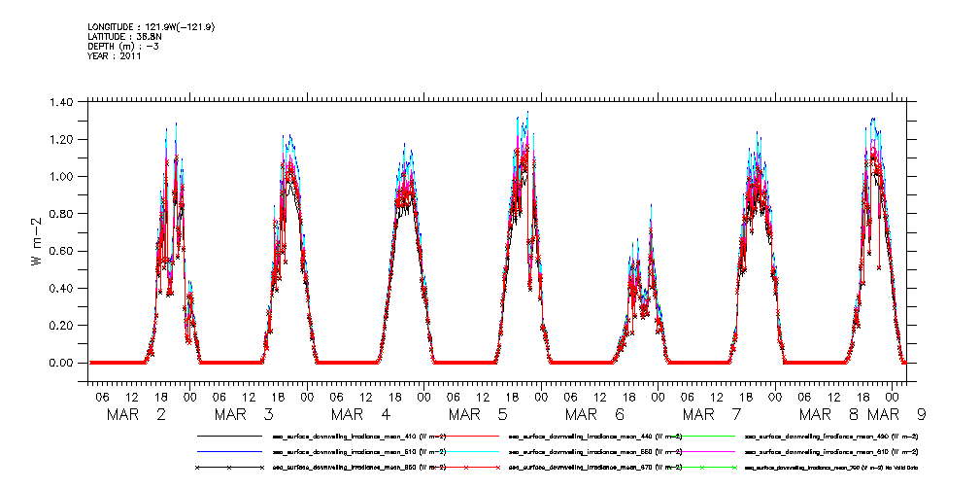Click the 0.40 y-axis value

tap(62, 289)
